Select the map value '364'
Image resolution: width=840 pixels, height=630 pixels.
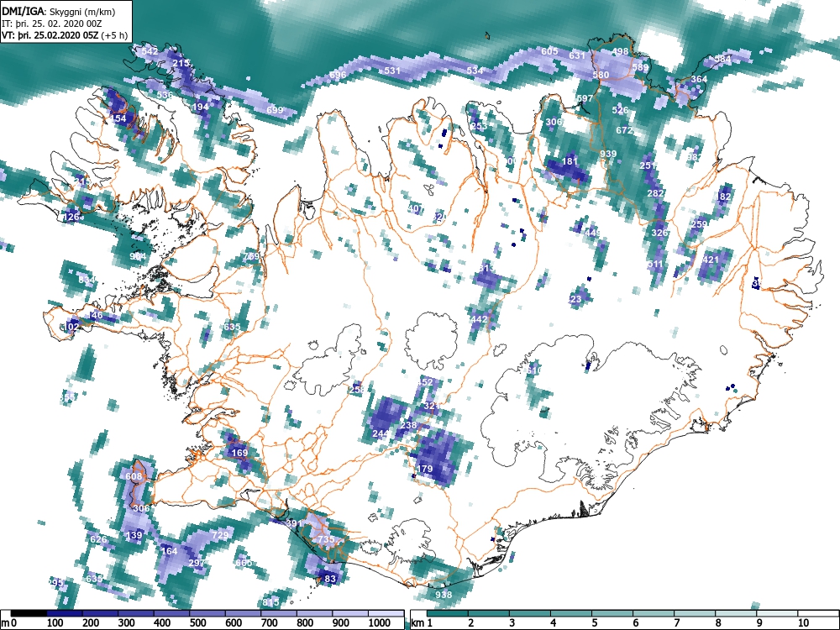[x=699, y=79]
